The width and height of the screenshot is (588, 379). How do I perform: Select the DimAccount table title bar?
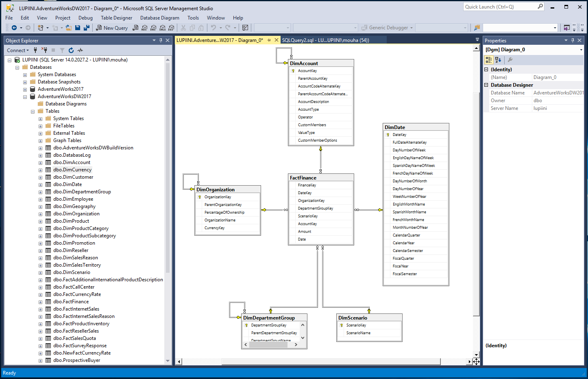(321, 63)
